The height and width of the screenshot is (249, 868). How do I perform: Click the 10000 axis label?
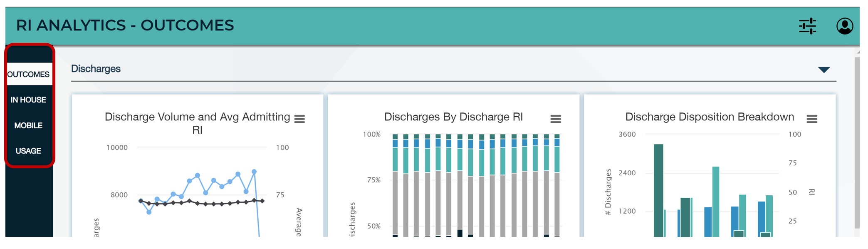coord(117,147)
